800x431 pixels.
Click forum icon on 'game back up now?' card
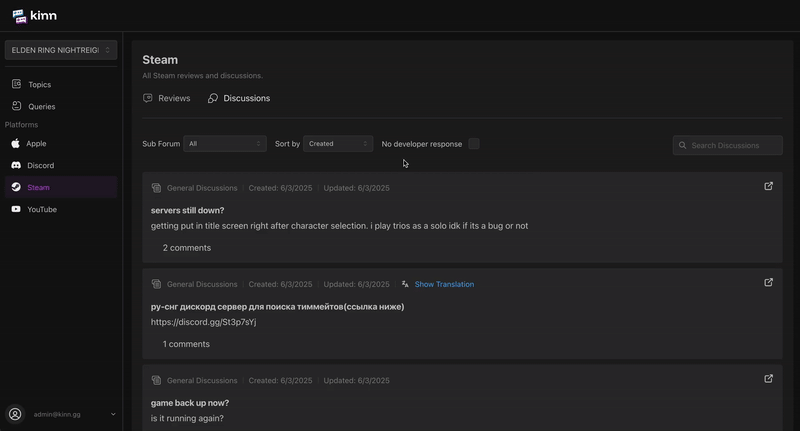click(156, 381)
